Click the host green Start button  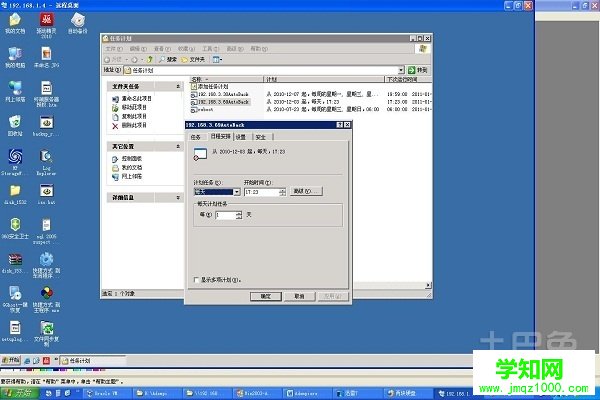pyautogui.click(x=19, y=393)
